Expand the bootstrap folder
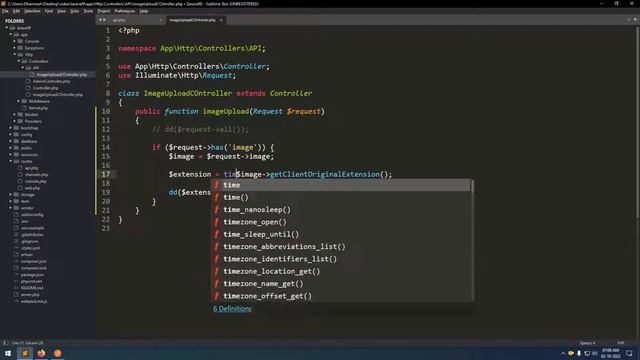640x360 pixels. (11, 128)
